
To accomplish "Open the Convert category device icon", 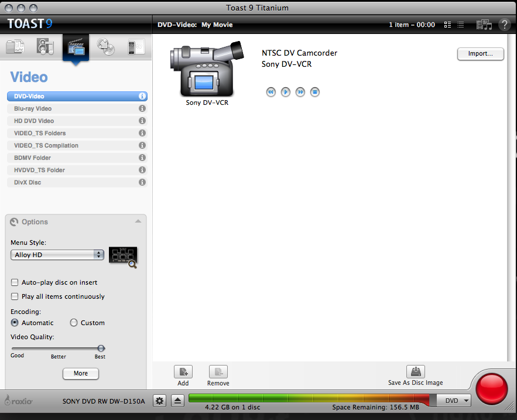I will tap(136, 46).
